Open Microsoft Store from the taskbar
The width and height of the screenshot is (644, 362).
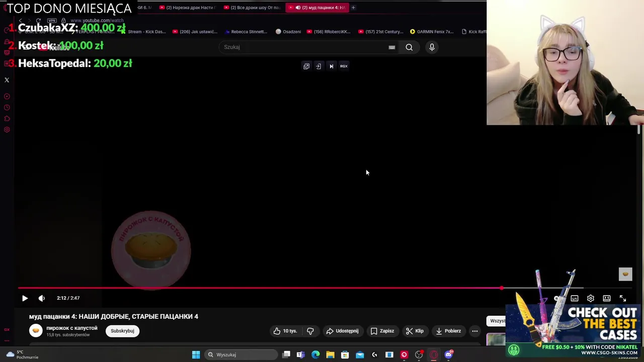[x=345, y=354]
